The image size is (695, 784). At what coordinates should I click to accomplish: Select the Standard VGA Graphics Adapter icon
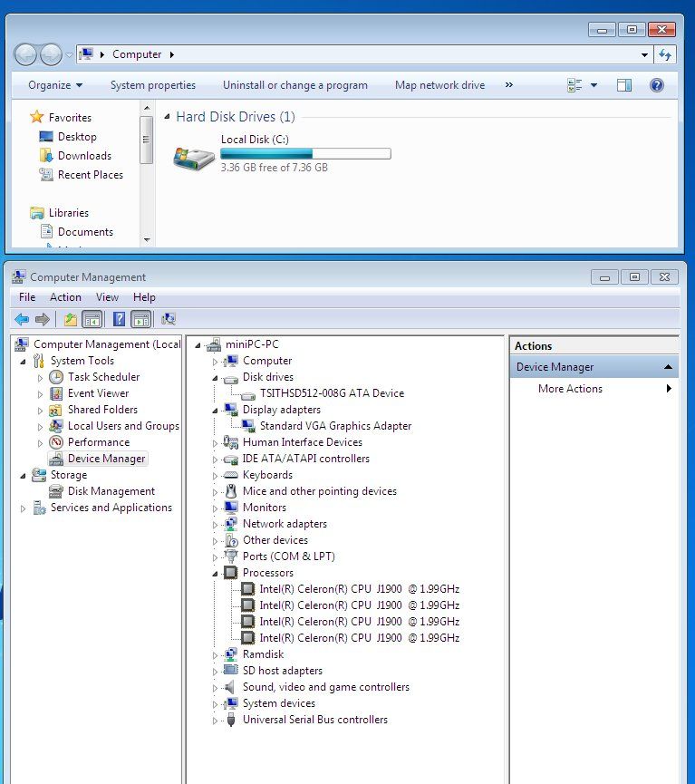248,426
